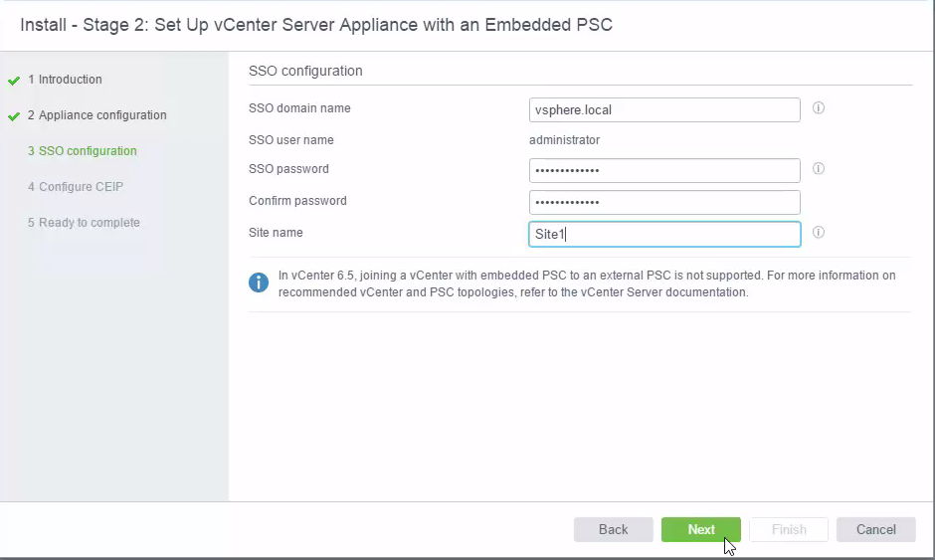Click the disabled Finish button

pos(789,529)
